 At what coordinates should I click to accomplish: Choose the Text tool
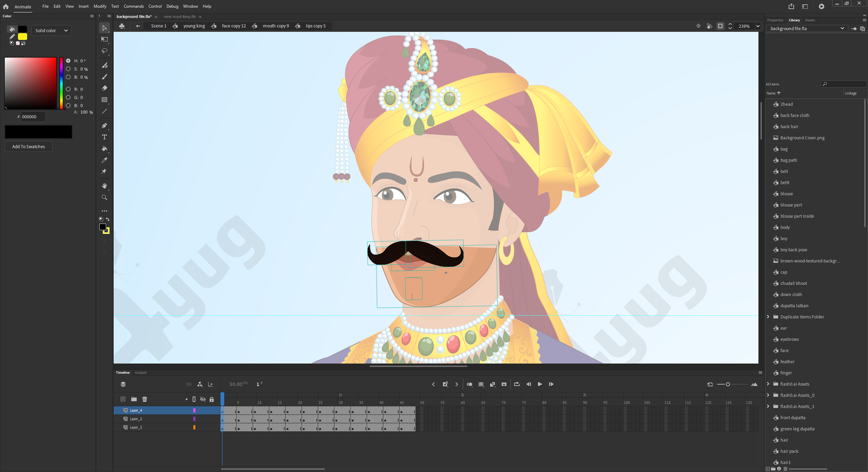click(104, 137)
